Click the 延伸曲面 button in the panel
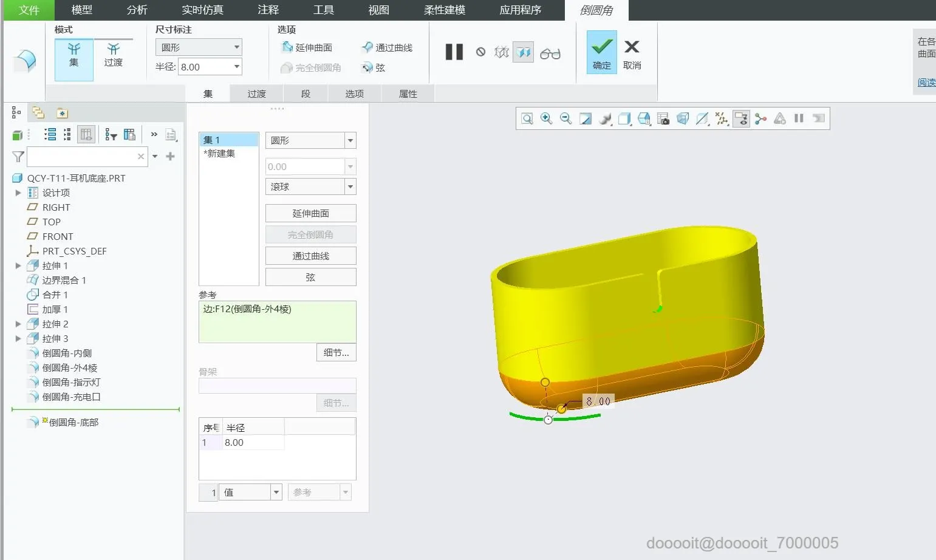 point(310,213)
